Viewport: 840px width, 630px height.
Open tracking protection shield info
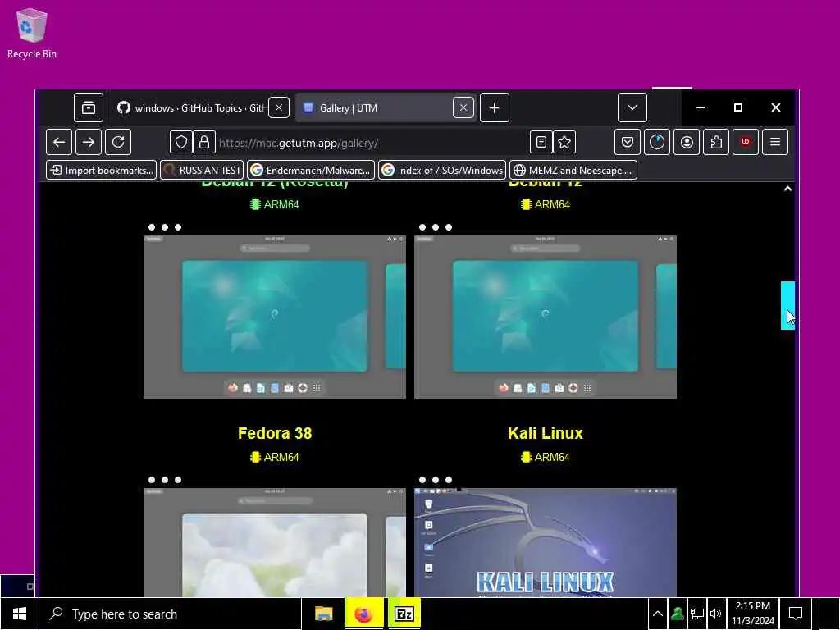point(181,142)
